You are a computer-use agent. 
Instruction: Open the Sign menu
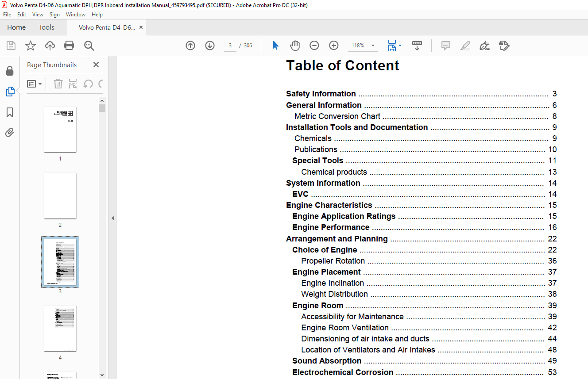pyautogui.click(x=54, y=15)
